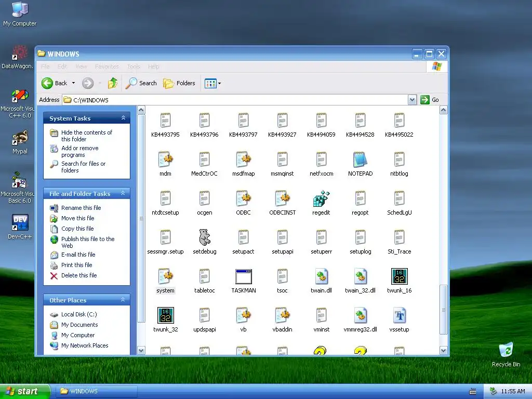Click Delete this file link
Screen dimensions: 532x399
click(x=79, y=275)
